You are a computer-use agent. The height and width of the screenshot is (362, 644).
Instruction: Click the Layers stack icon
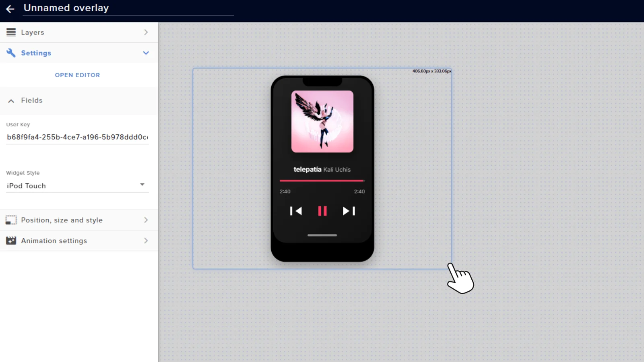(x=11, y=32)
